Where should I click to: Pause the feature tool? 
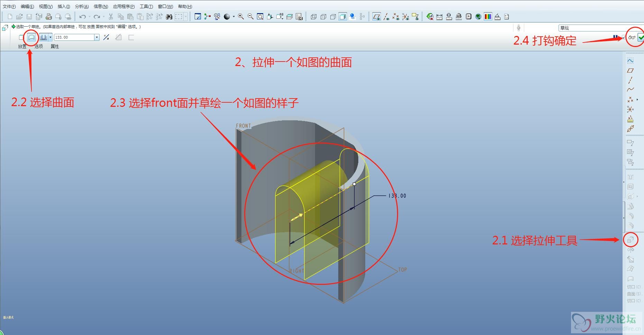(615, 37)
